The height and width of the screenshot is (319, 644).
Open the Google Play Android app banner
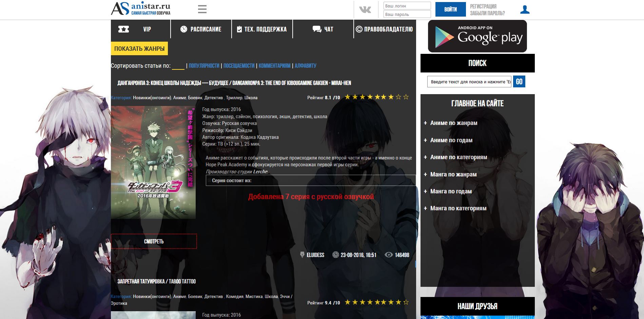pyautogui.click(x=477, y=36)
